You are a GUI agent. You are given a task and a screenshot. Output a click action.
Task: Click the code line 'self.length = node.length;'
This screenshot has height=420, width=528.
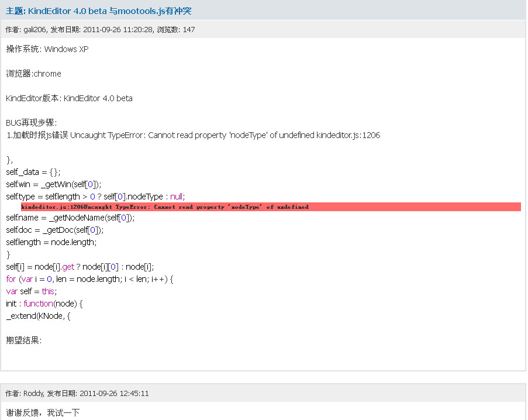pyautogui.click(x=51, y=243)
